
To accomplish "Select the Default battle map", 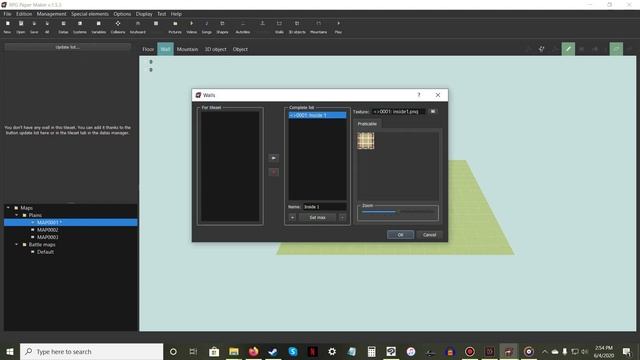I will pyautogui.click(x=45, y=252).
